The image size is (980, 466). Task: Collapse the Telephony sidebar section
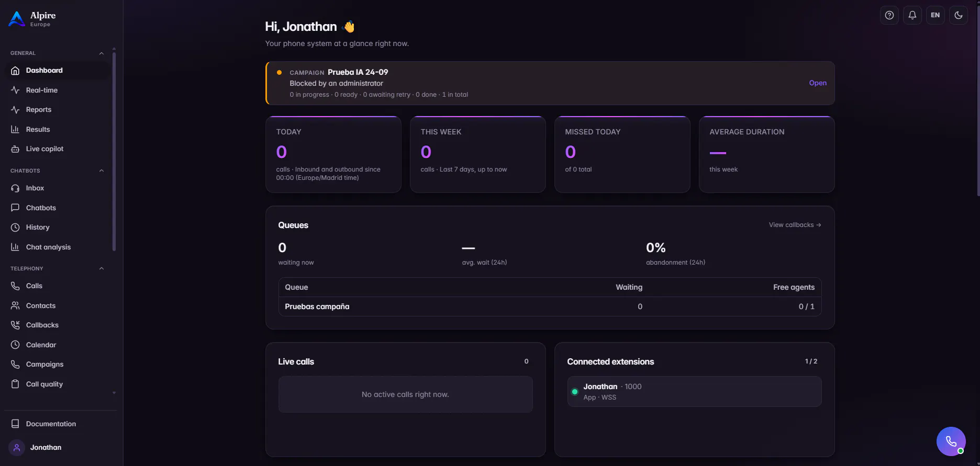[x=102, y=269]
